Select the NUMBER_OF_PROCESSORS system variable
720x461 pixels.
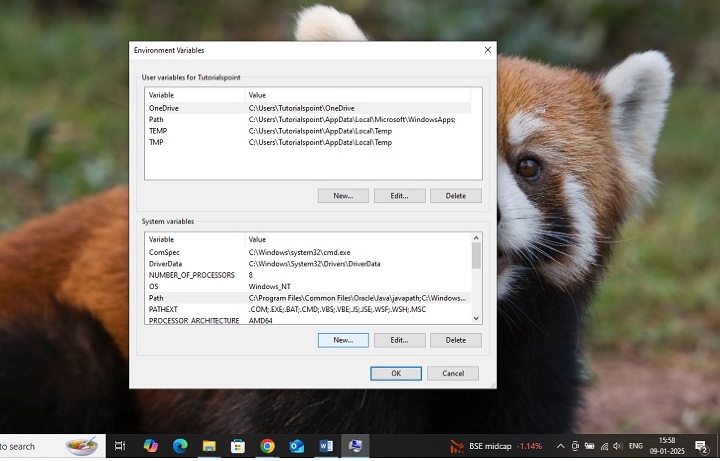(308, 275)
